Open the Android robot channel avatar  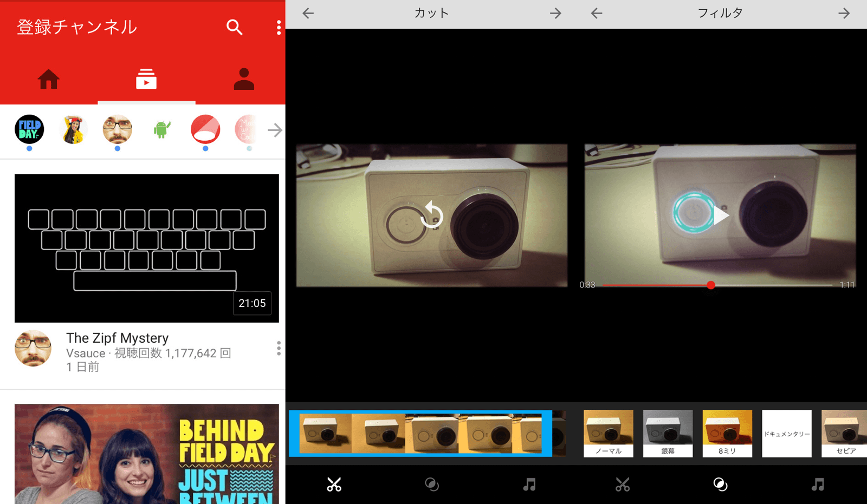point(161,129)
